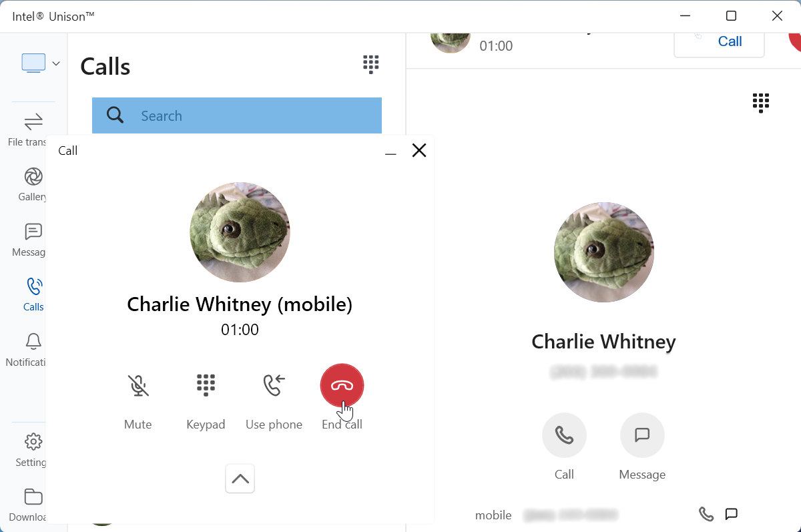Image resolution: width=801 pixels, height=532 pixels.
Task: Click the round Message button under contact
Action: 642,435
